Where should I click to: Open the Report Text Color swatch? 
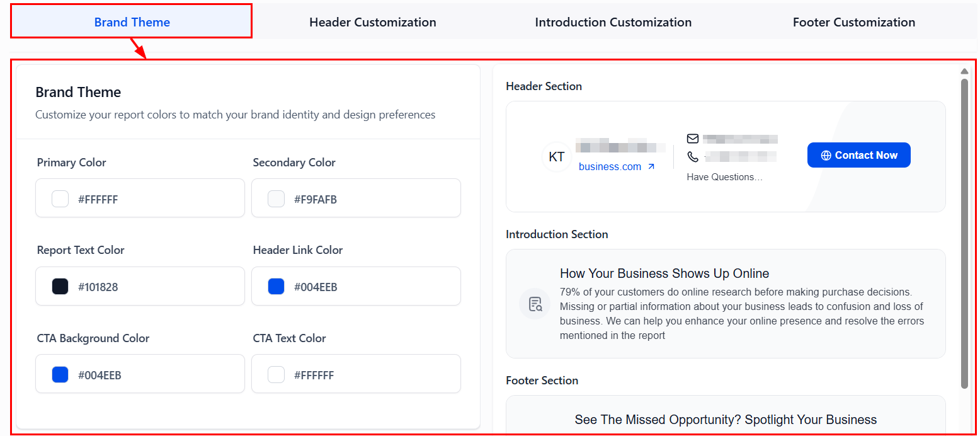60,287
